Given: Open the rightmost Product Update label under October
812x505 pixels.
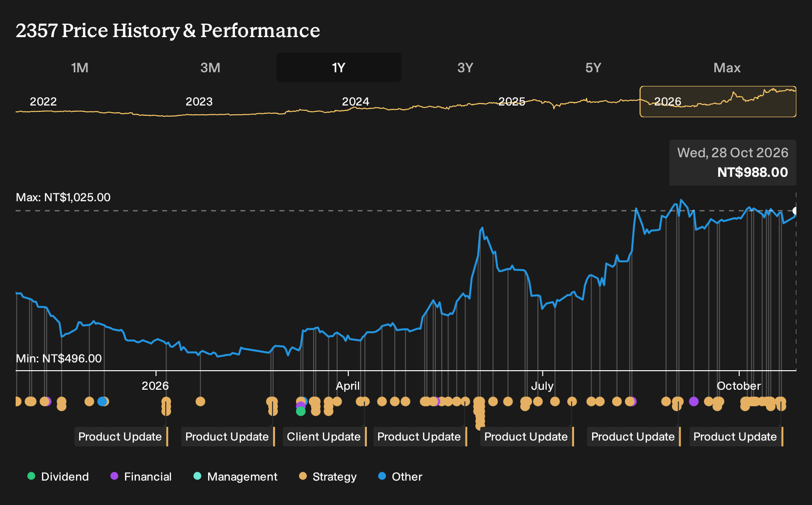Looking at the screenshot, I should [x=735, y=437].
